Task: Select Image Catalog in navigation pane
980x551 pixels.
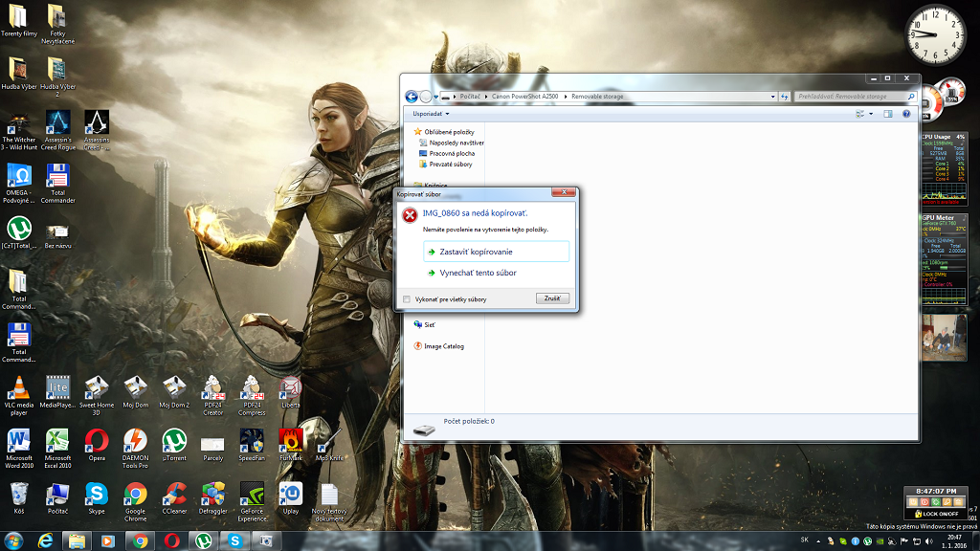Action: click(x=438, y=346)
